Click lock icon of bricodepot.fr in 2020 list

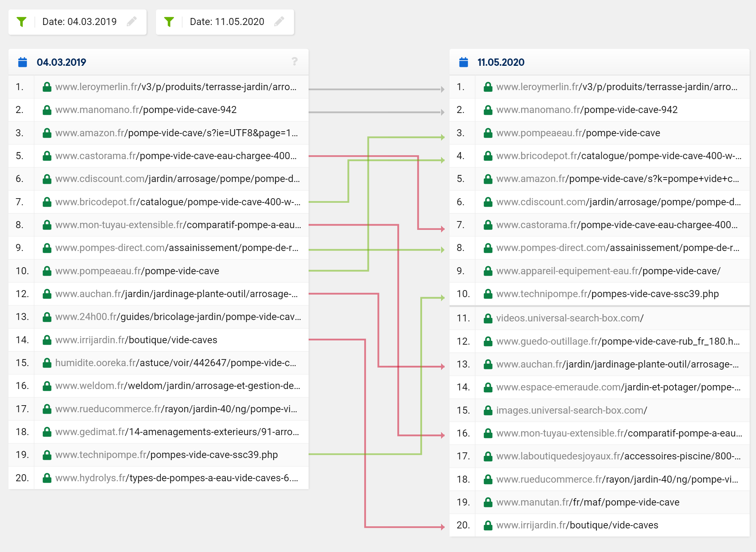pyautogui.click(x=488, y=156)
